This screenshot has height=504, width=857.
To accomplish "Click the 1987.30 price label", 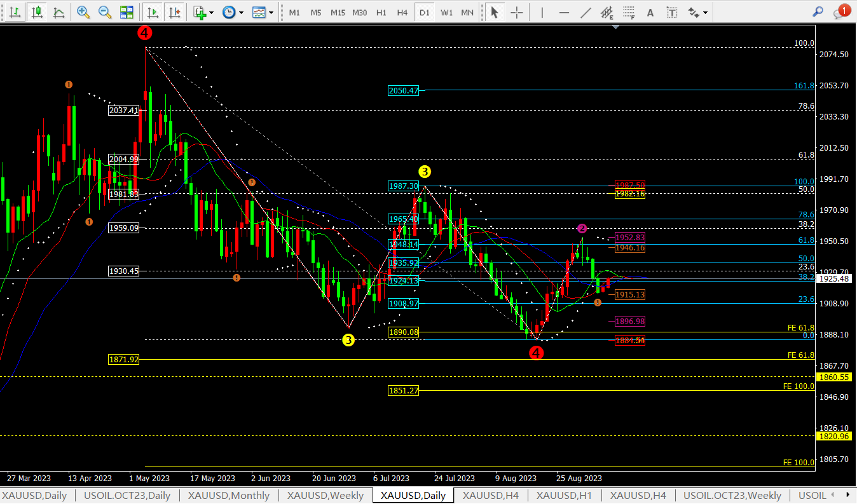I will click(404, 186).
